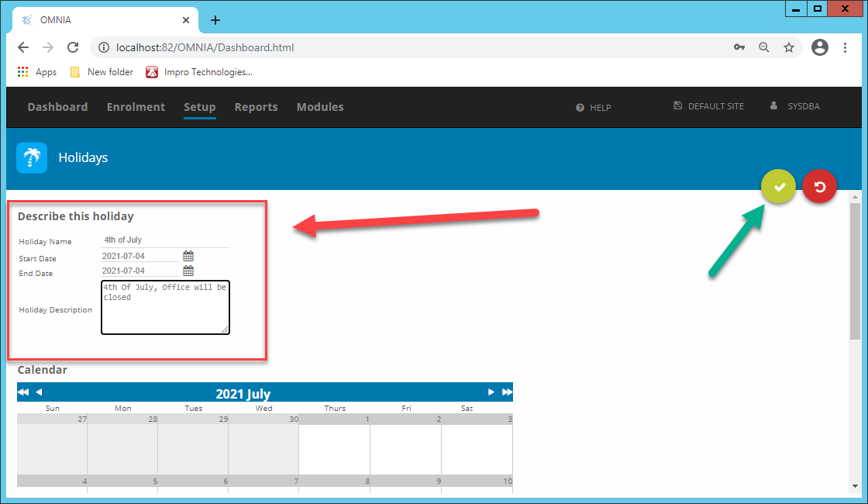868x504 pixels.
Task: Click the green checkmark save button
Action: click(778, 187)
